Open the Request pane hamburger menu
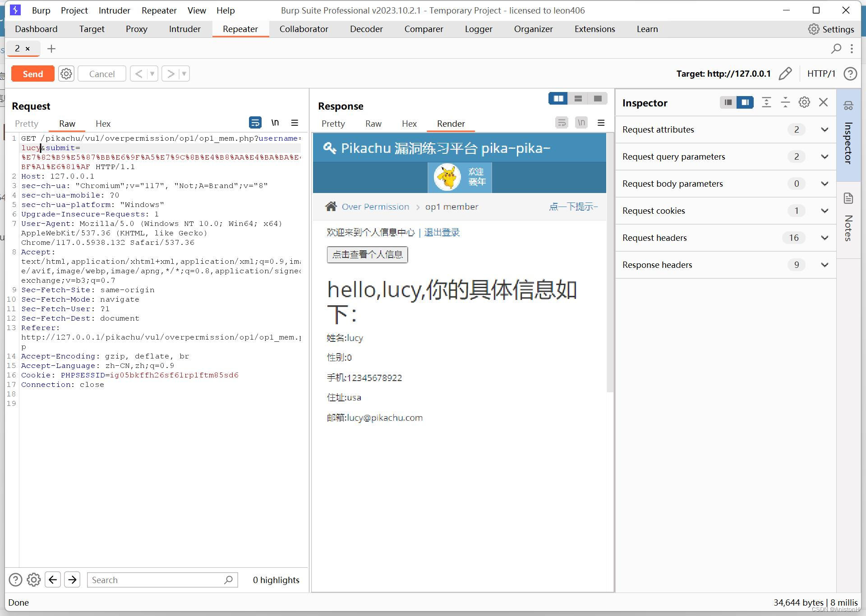The height and width of the screenshot is (616, 866). (295, 123)
